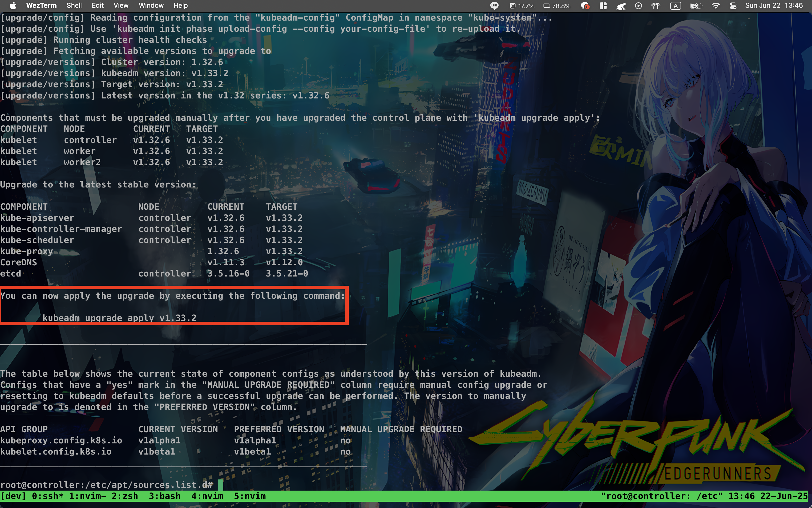Click the 'API GROUP' column header
This screenshot has height=508, width=812.
tap(24, 429)
